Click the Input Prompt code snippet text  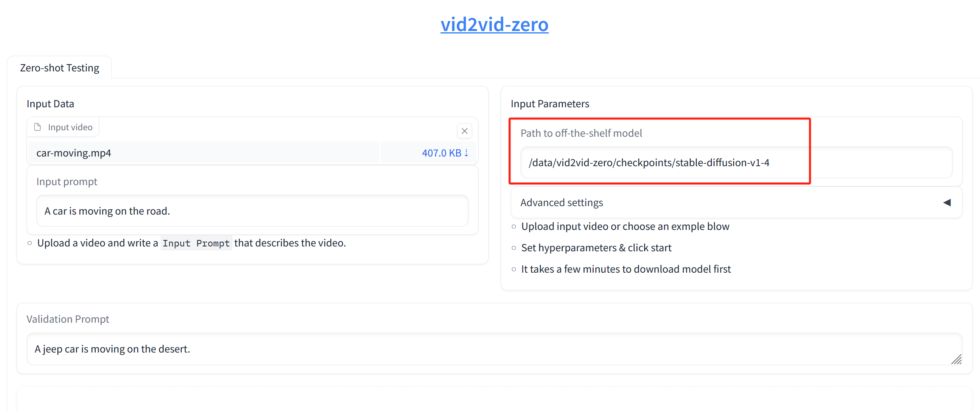tap(196, 242)
